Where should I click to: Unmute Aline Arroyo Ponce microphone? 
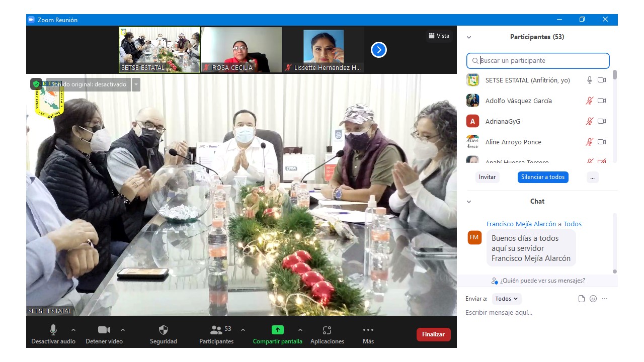(590, 142)
